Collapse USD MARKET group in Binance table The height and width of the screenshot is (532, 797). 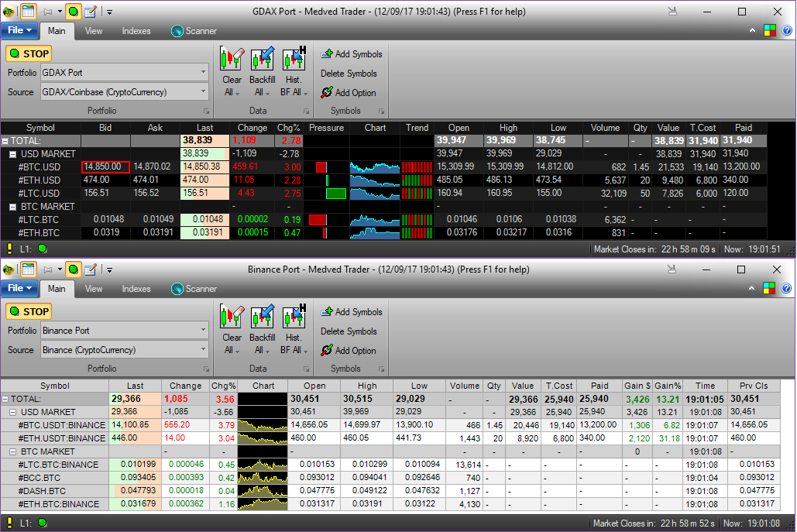[x=12, y=412]
